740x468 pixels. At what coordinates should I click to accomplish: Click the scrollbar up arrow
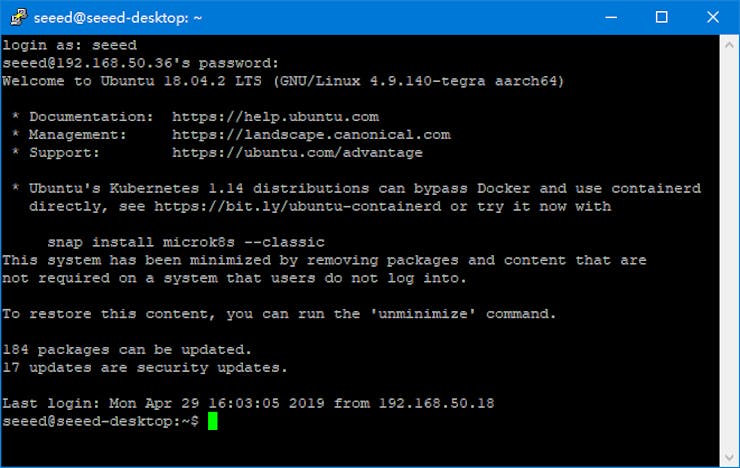tap(729, 44)
